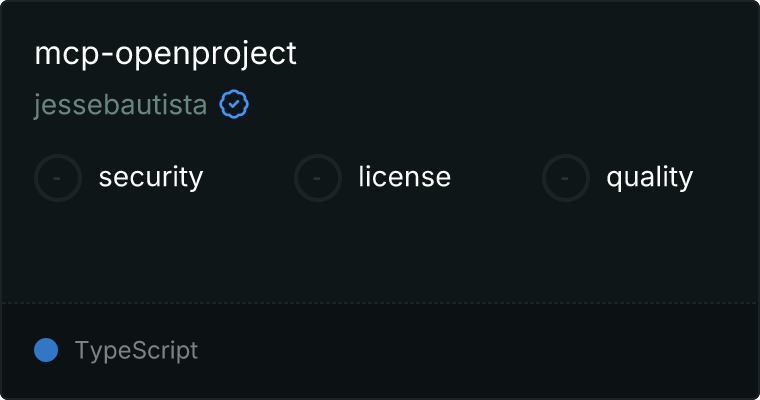Click the license score circle icon
760x400 pixels.
click(x=318, y=178)
